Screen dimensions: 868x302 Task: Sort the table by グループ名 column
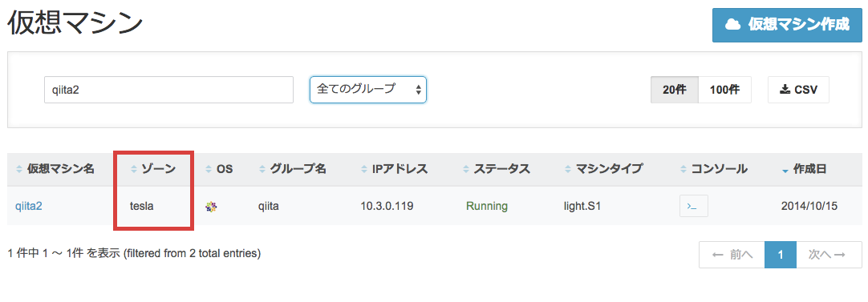point(292,169)
